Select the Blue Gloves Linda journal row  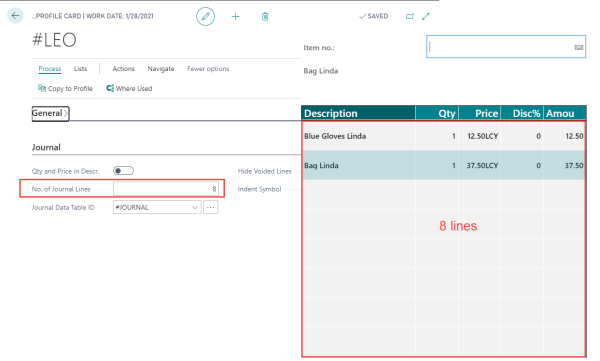click(x=443, y=136)
